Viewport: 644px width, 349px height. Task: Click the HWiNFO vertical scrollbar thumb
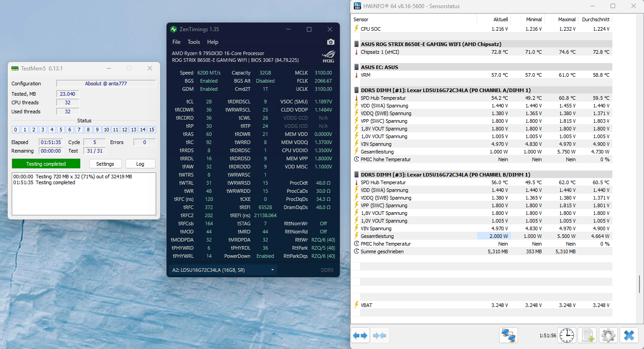point(639,284)
